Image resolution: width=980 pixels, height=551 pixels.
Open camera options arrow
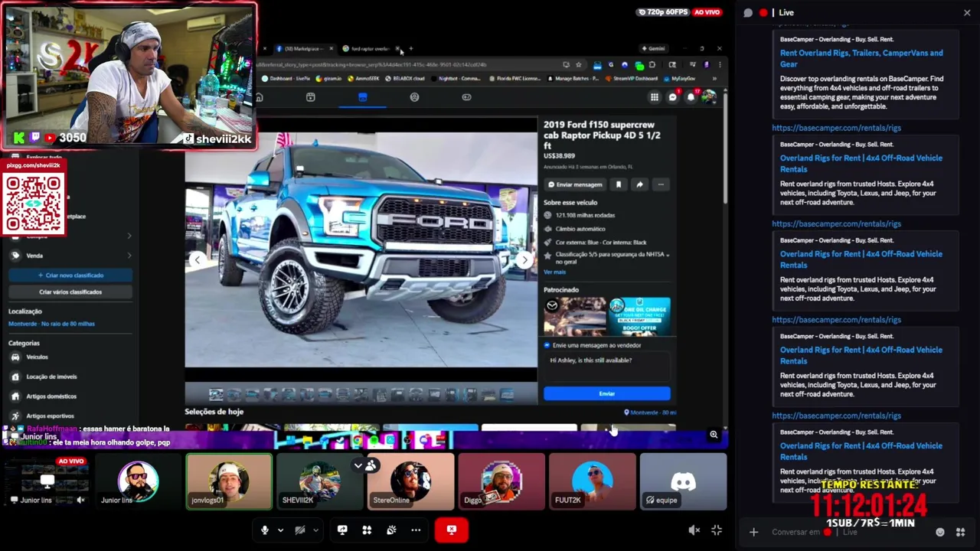(x=315, y=530)
